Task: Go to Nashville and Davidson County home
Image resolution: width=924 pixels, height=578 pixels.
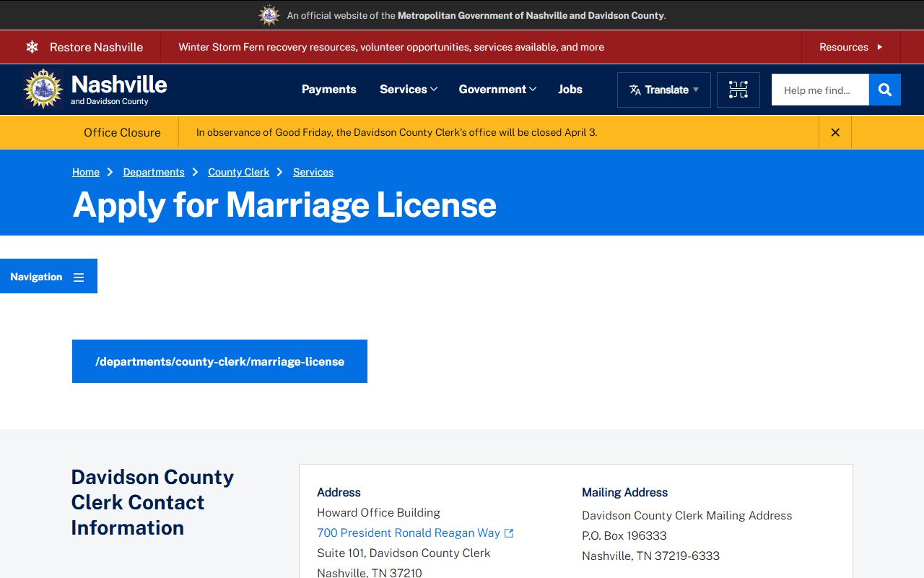Action: pos(95,89)
